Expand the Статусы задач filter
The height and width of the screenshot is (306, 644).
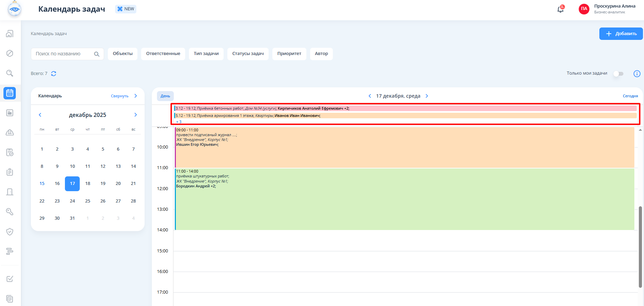[x=248, y=54]
